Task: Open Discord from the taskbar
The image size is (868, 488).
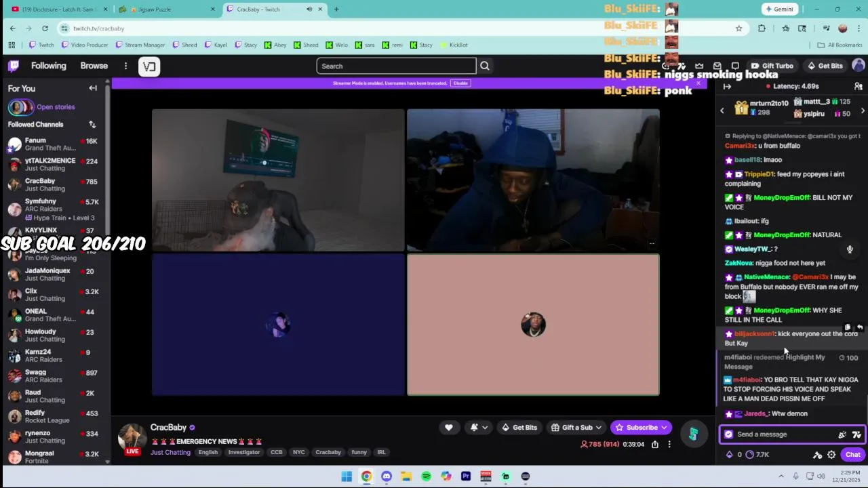Action: [x=387, y=476]
